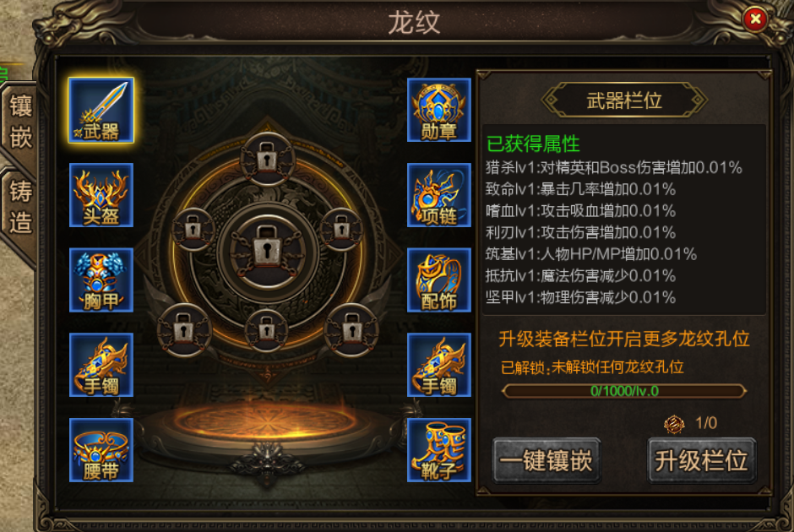
Task: Select the 头盔 helmet slot icon
Action: [x=101, y=195]
